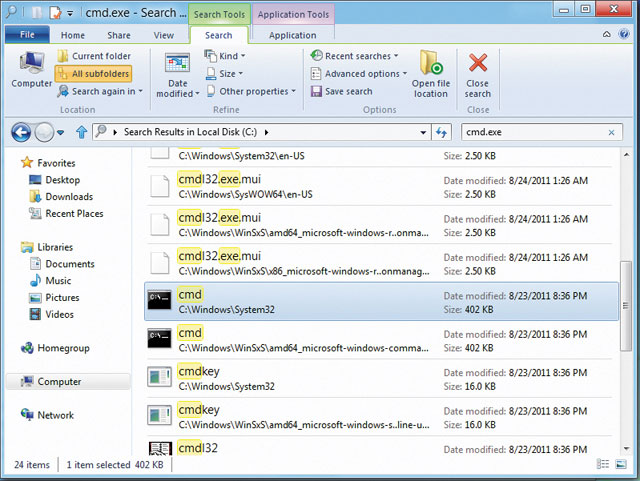The height and width of the screenshot is (481, 640).
Task: Open Recent Places in Favorites
Action: point(66,213)
